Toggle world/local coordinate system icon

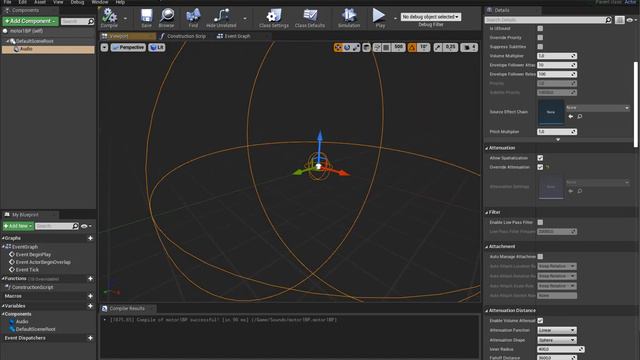click(367, 47)
